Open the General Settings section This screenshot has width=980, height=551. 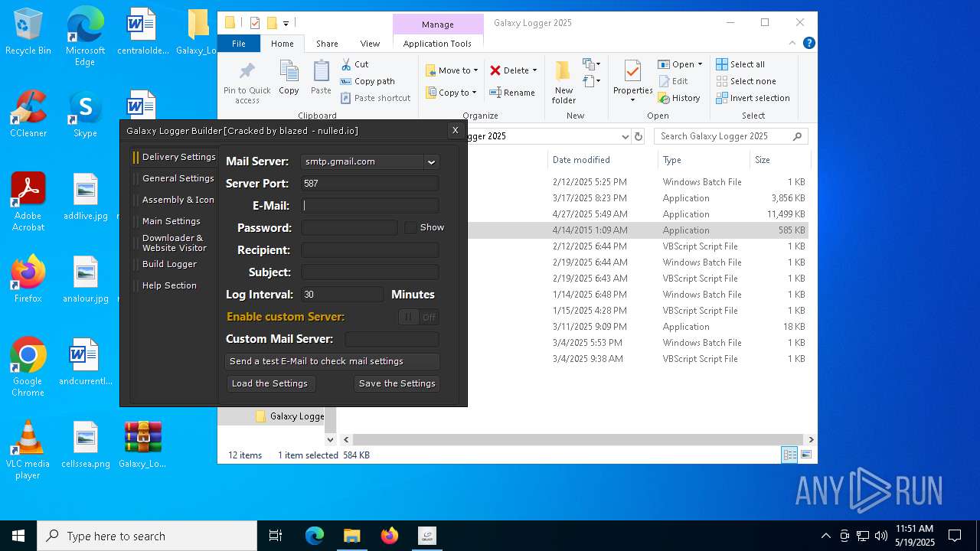(175, 178)
